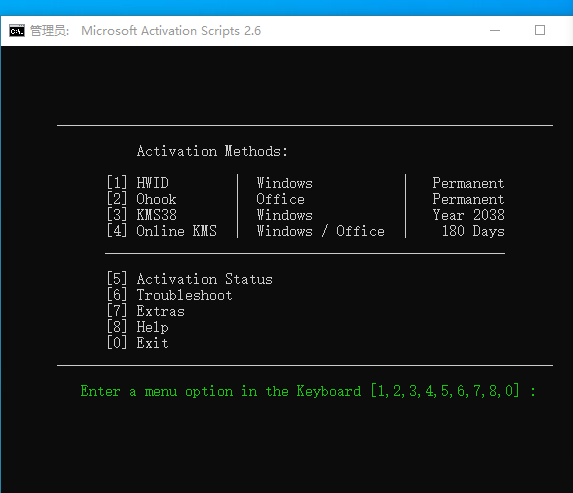Maximize the Microsoft Activation Scripts window
Screen dimensions: 573x493
tap(540, 30)
